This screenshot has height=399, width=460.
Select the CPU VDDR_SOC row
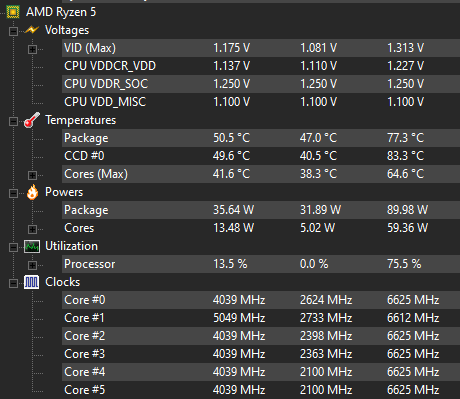(261, 84)
